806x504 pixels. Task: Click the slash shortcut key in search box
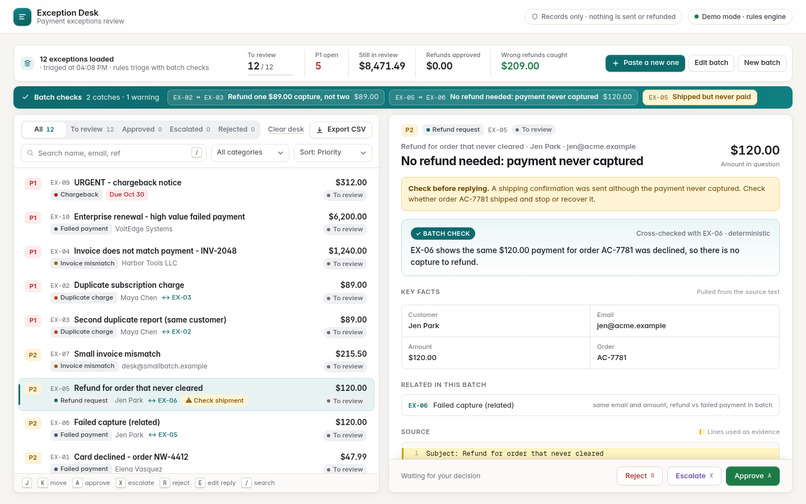point(196,152)
